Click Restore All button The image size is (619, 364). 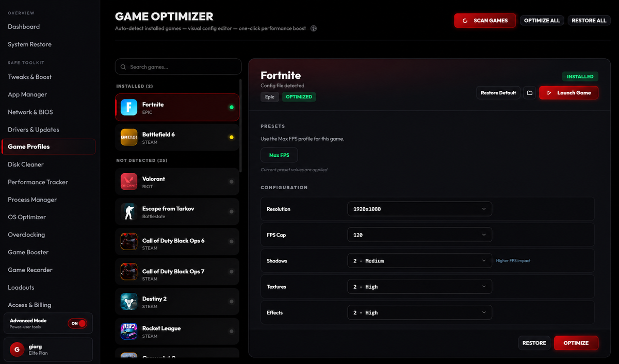point(589,21)
